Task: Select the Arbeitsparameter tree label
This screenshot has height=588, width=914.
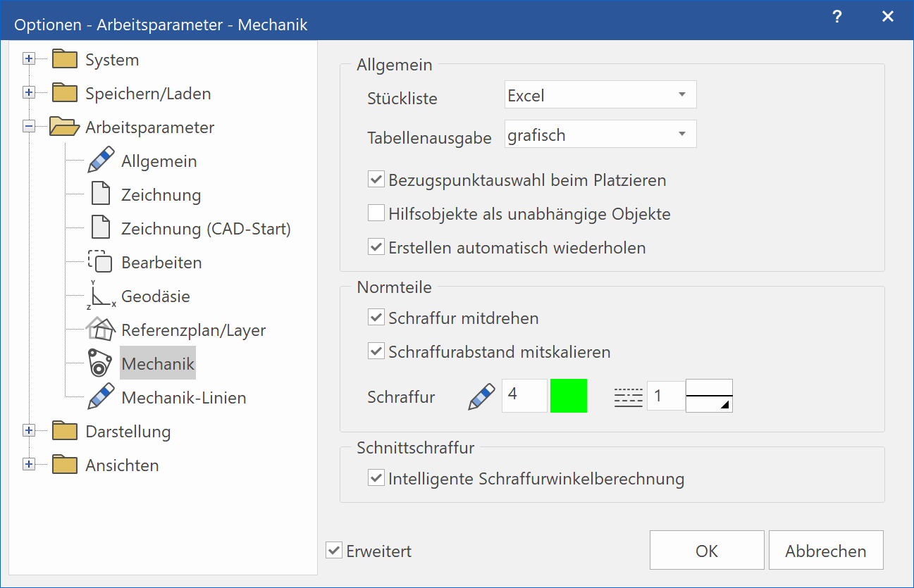Action: (x=150, y=127)
